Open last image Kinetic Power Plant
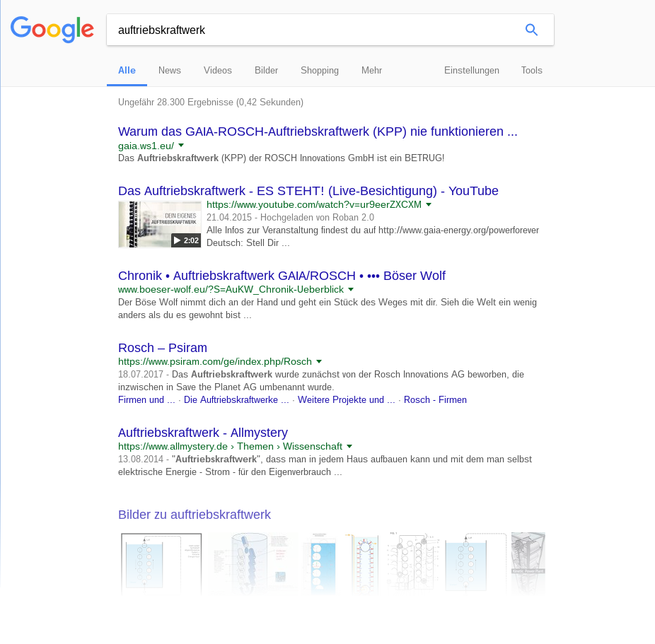The width and height of the screenshot is (655, 644). (528, 563)
